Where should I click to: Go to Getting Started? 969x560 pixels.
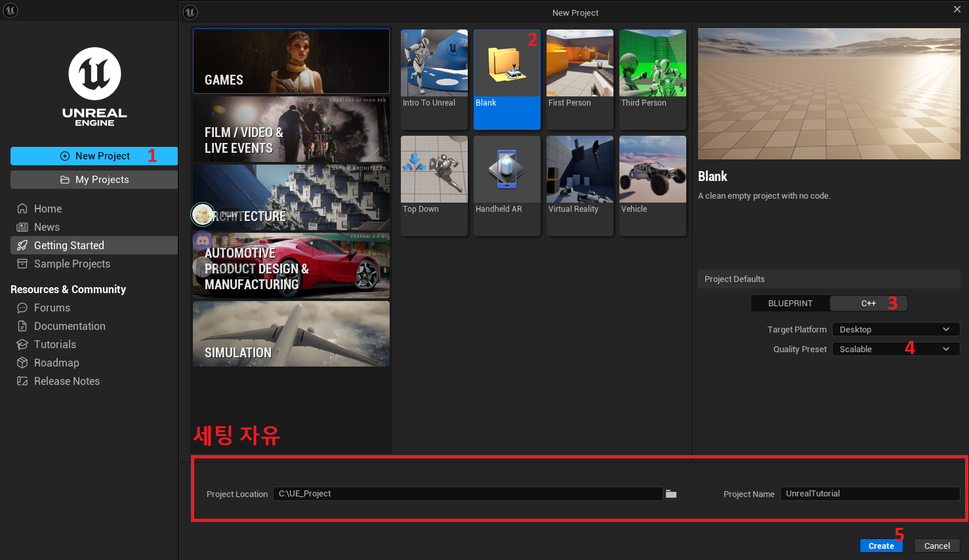[94, 245]
